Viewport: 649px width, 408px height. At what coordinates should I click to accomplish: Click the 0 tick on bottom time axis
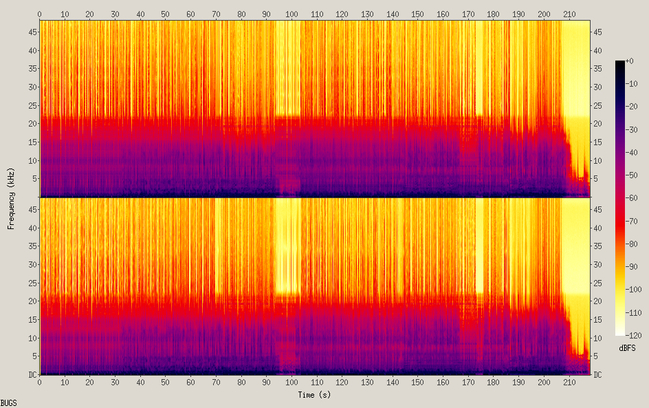coord(40,382)
